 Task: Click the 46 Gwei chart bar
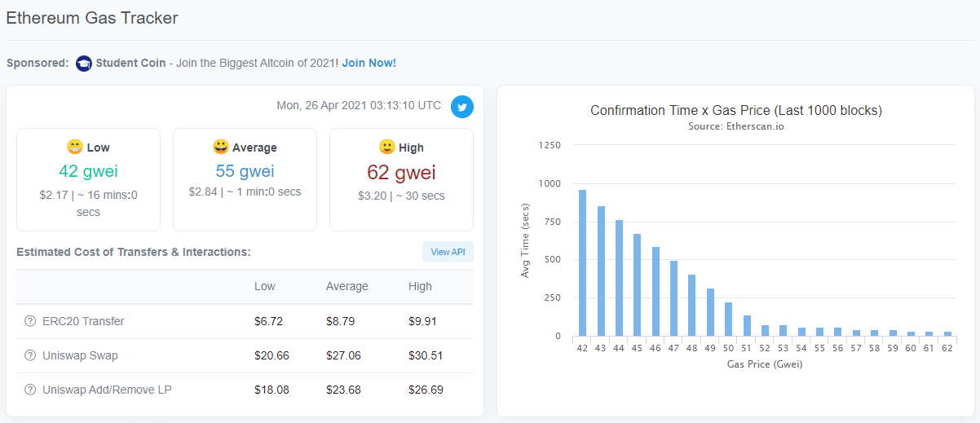[656, 291]
